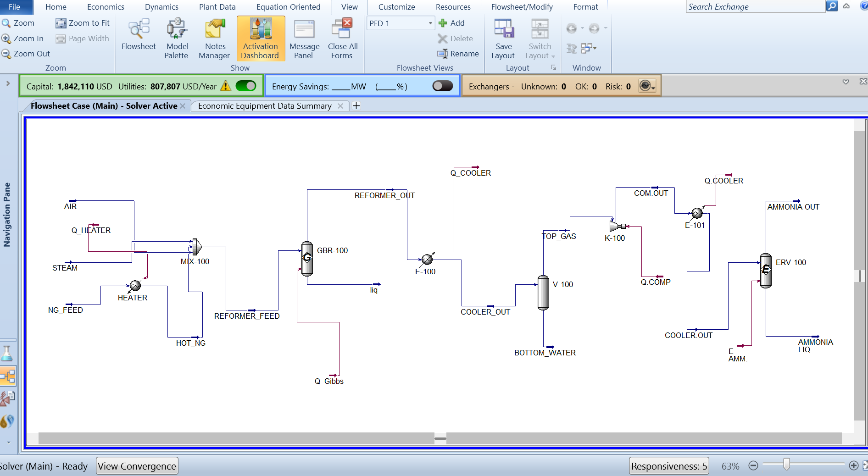Open the Energy Analysis environment icon
This screenshot has height=476, width=868.
tap(7, 421)
